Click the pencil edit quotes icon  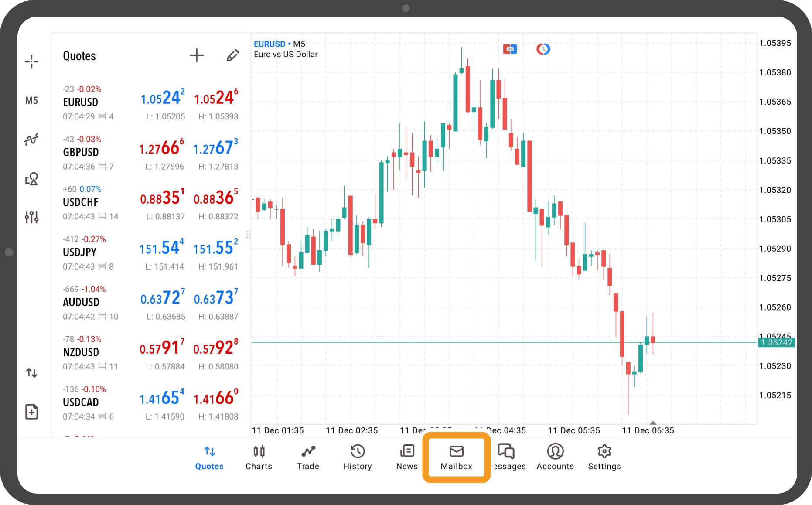[232, 55]
